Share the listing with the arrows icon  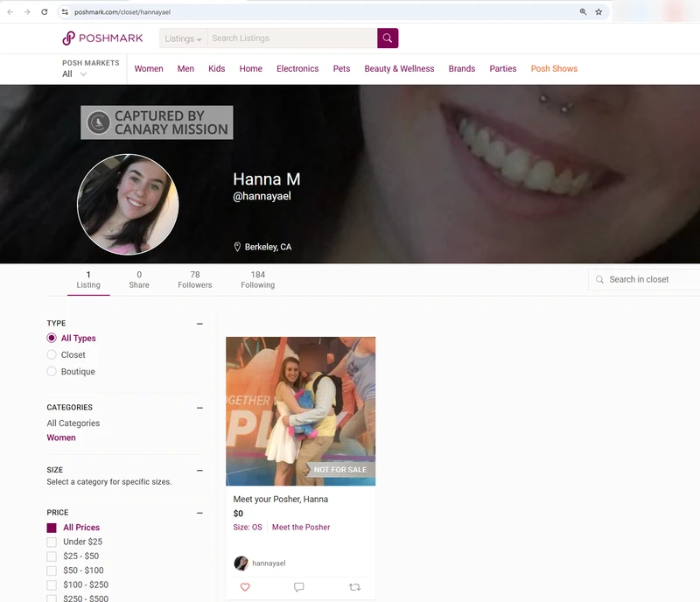pos(355,587)
